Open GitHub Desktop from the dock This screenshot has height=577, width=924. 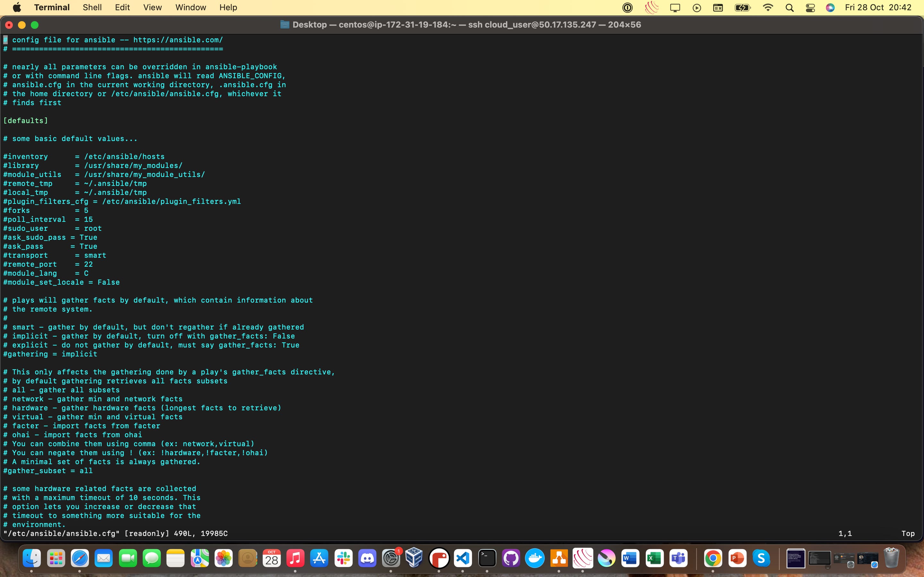point(511,559)
